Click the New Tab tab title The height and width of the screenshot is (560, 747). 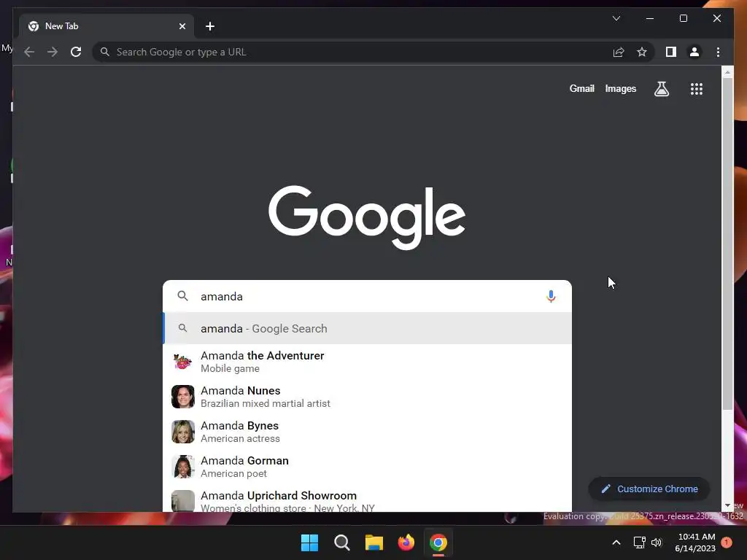61,26
